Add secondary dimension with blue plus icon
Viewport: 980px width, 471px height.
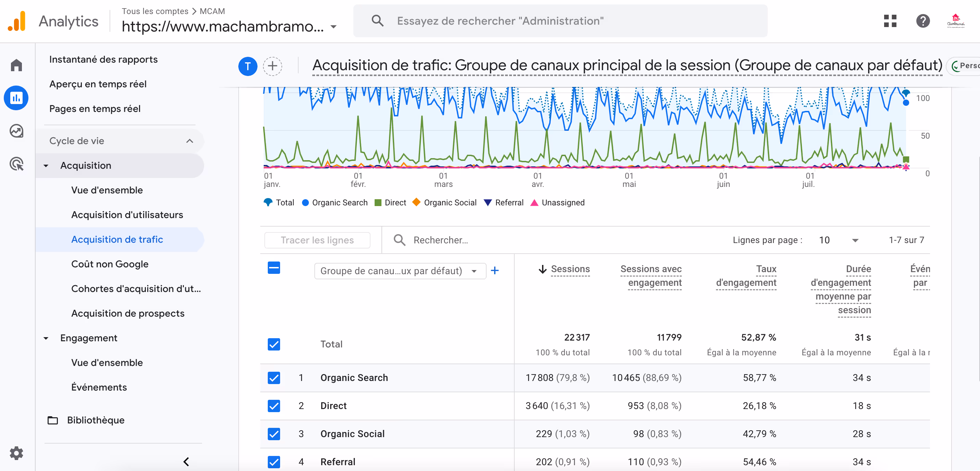tap(494, 270)
